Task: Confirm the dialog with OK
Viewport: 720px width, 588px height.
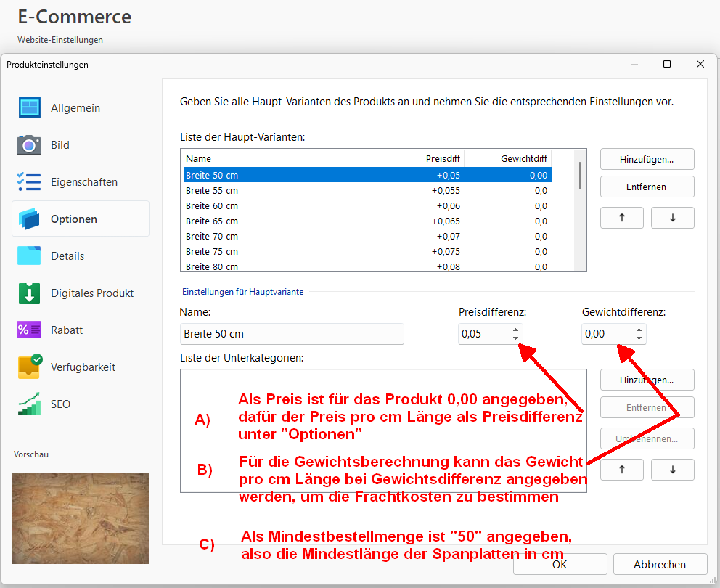Action: click(560, 564)
